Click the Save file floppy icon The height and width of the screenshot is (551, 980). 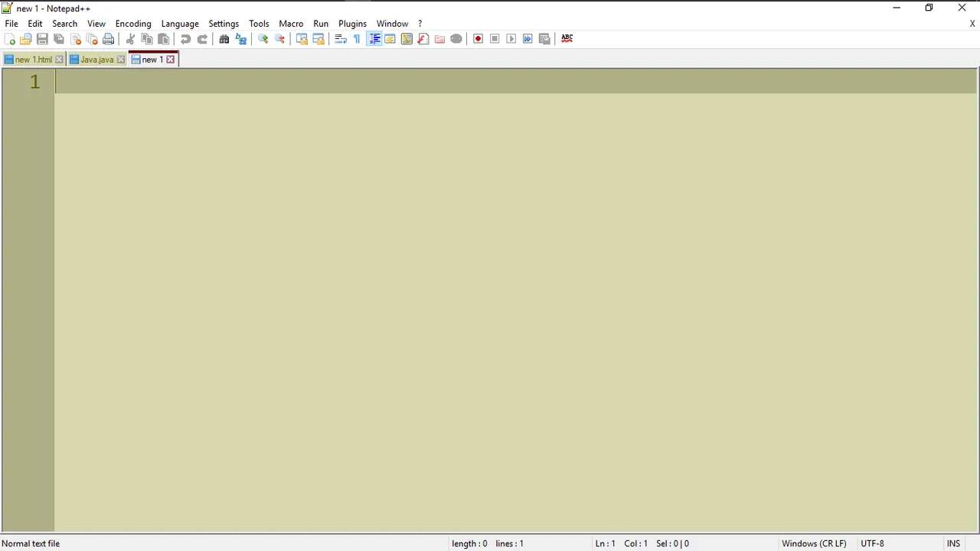tap(42, 39)
